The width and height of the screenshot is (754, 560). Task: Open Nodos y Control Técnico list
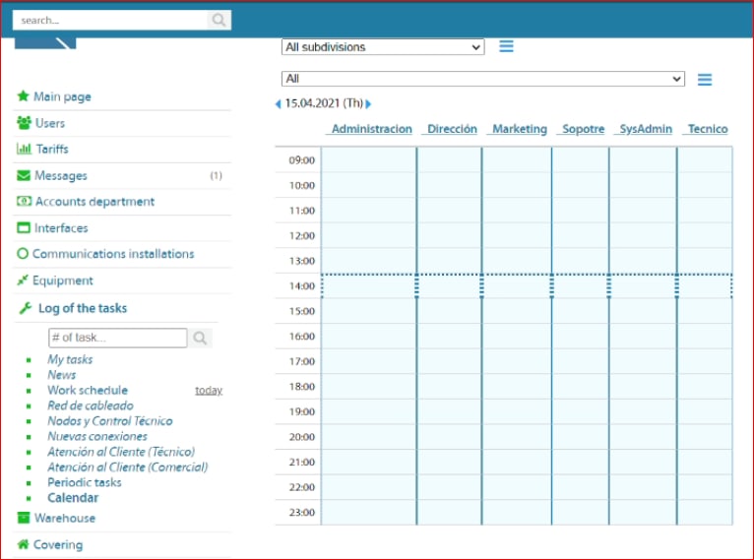coord(109,421)
